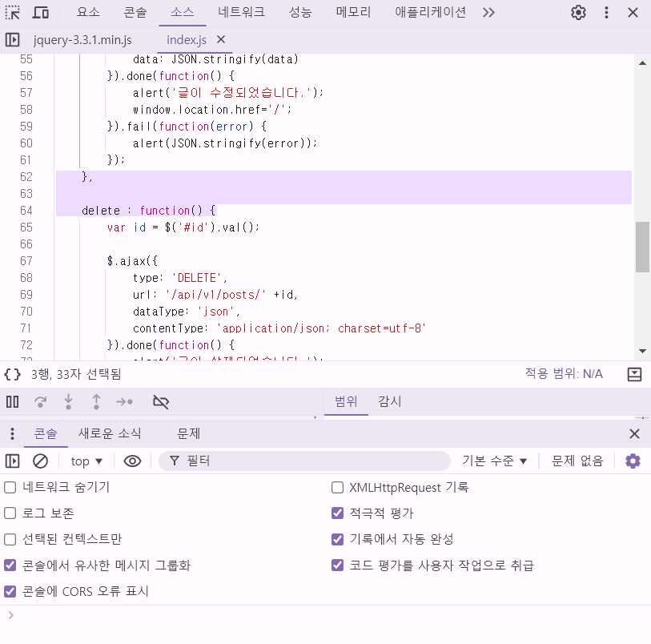Select the 범위 scope tab
This screenshot has height=644, width=651.
tap(346, 401)
